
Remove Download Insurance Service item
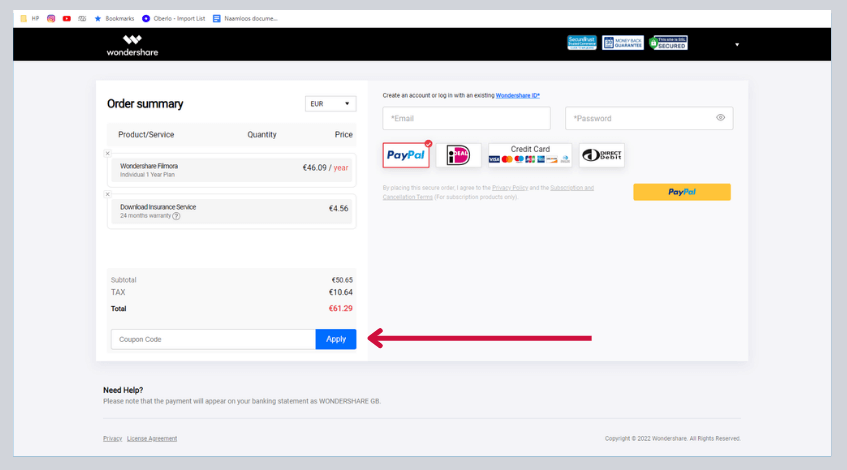tap(108, 194)
